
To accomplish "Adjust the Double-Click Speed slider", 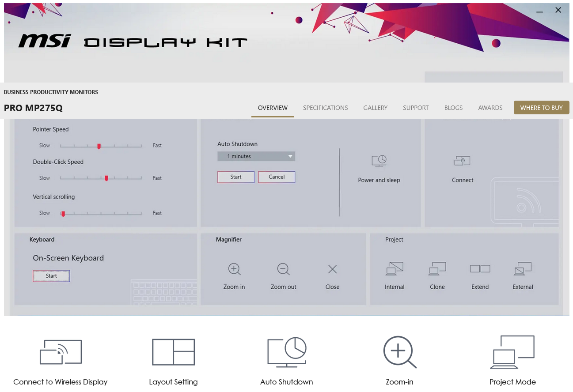I will click(101, 178).
